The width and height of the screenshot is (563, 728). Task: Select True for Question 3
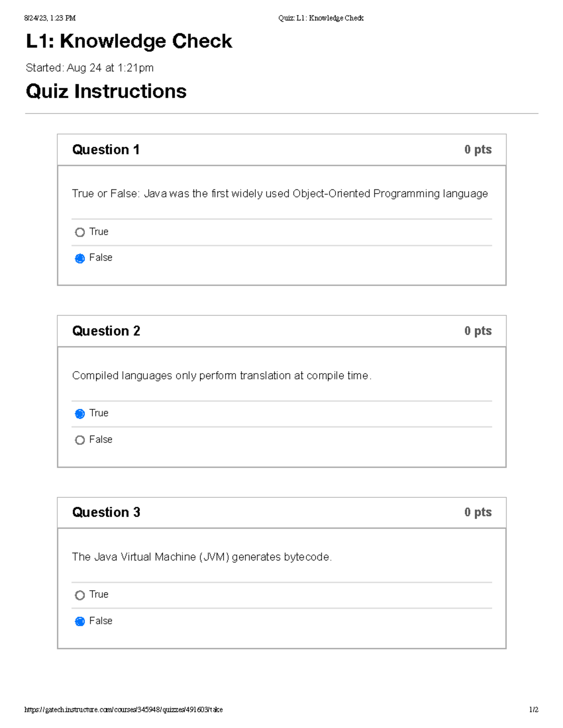[80, 594]
